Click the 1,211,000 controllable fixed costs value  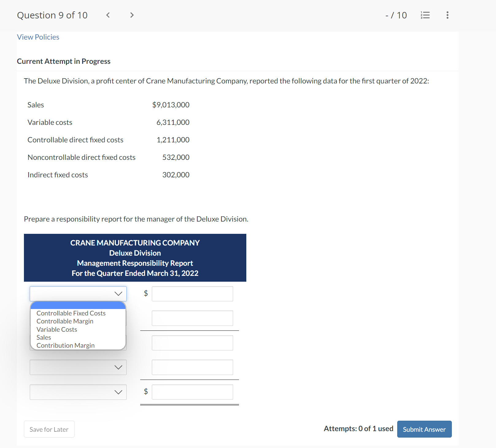click(173, 140)
